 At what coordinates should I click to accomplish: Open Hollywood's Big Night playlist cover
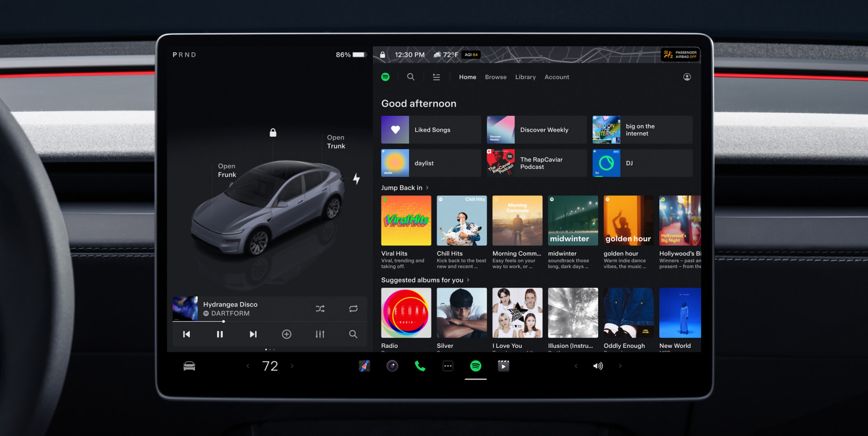click(x=680, y=220)
